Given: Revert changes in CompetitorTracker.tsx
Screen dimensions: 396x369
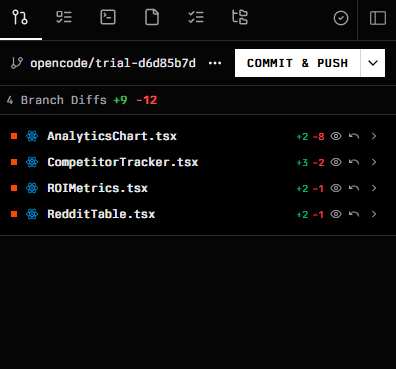Looking at the screenshot, I should point(354,162).
